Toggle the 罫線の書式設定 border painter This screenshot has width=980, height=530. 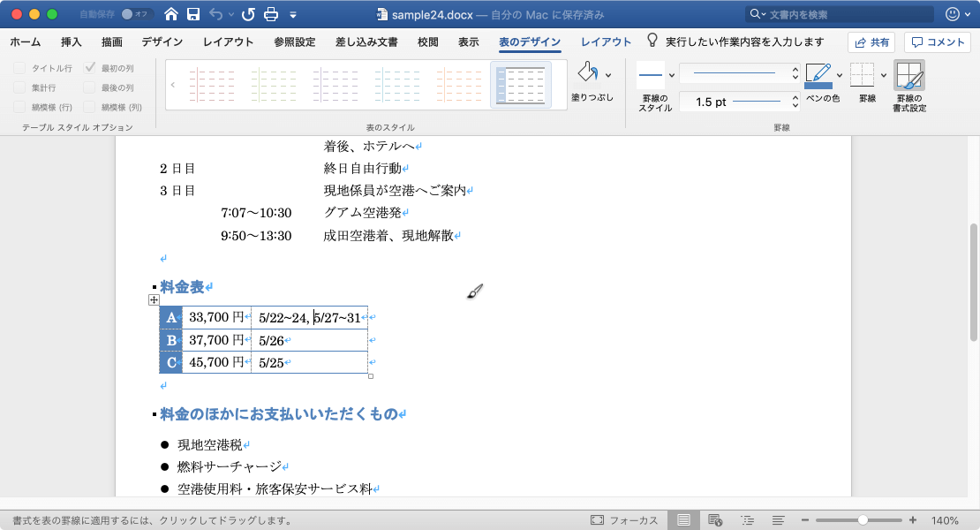(909, 76)
